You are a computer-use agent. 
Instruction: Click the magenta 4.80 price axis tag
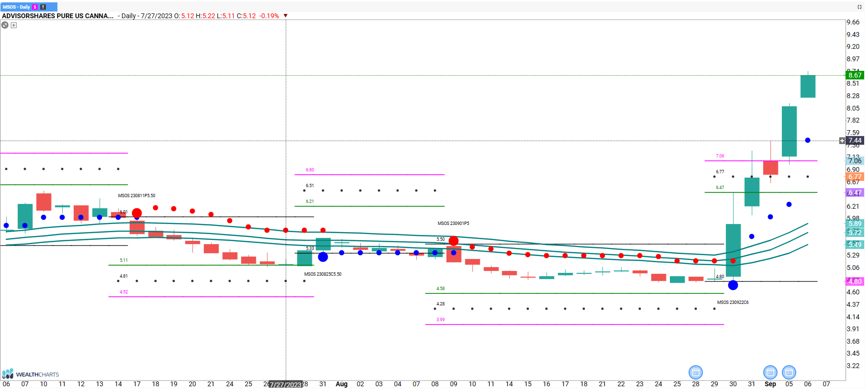[855, 281]
